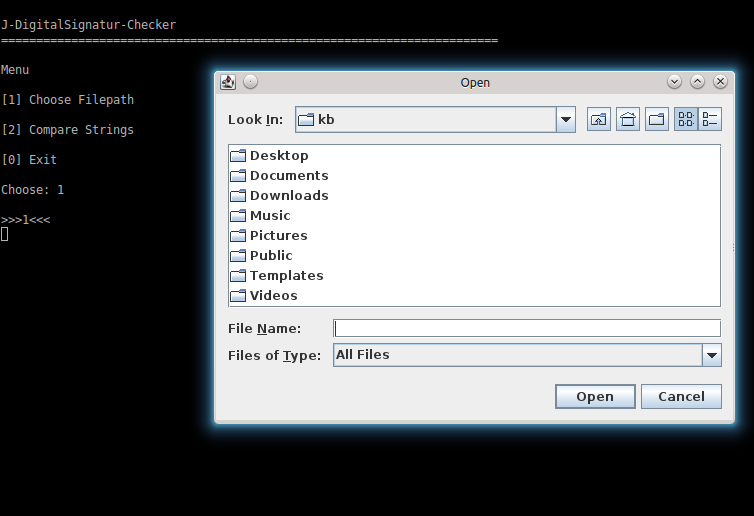Select the Public folder
This screenshot has height=516, width=754.
click(261, 255)
